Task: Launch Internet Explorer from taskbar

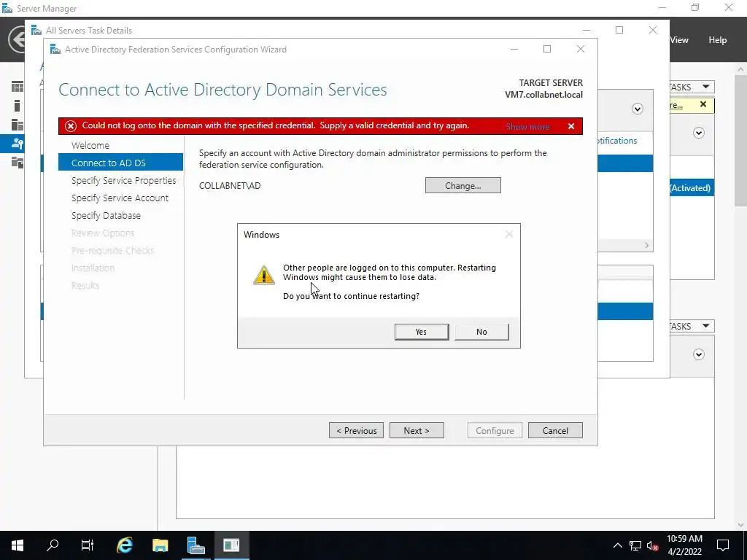Action: click(124, 545)
